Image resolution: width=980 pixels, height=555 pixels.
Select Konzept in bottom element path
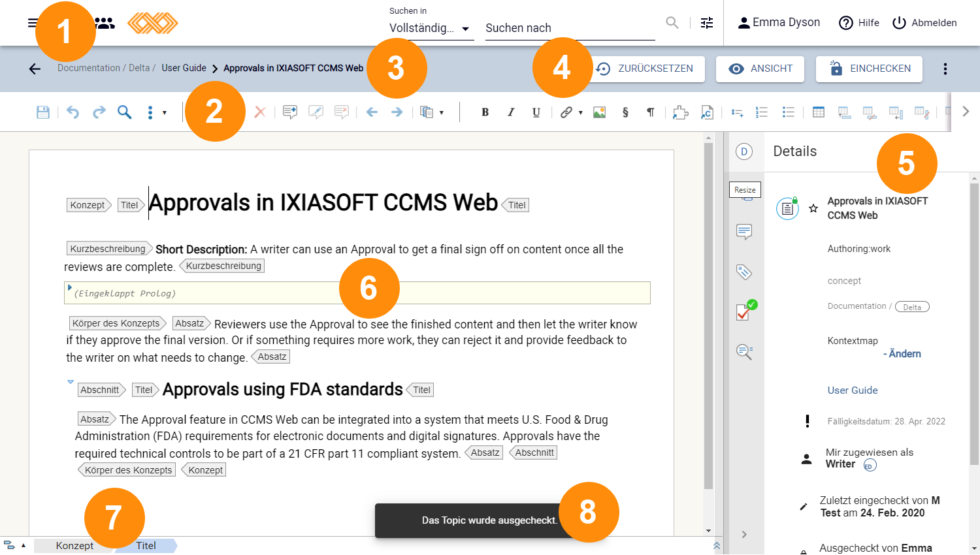coord(74,546)
